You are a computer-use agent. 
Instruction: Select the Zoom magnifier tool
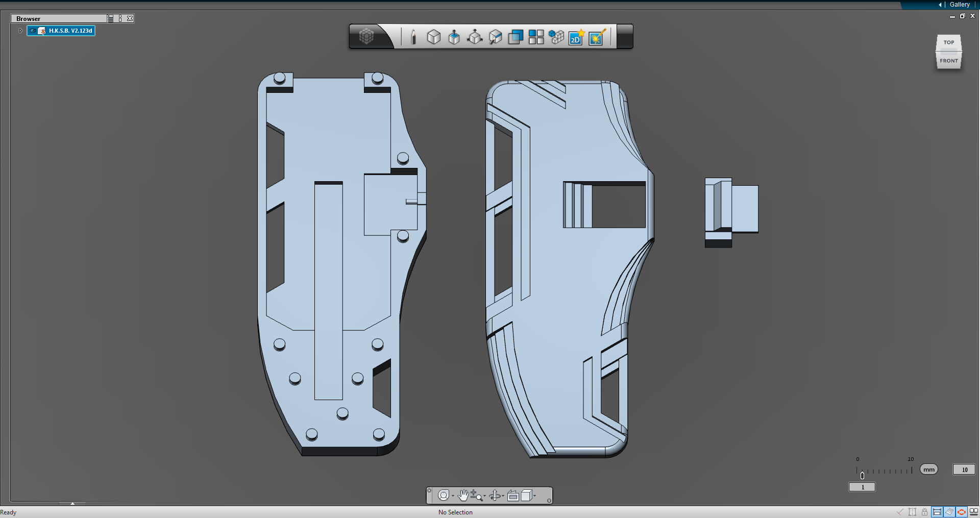point(476,495)
